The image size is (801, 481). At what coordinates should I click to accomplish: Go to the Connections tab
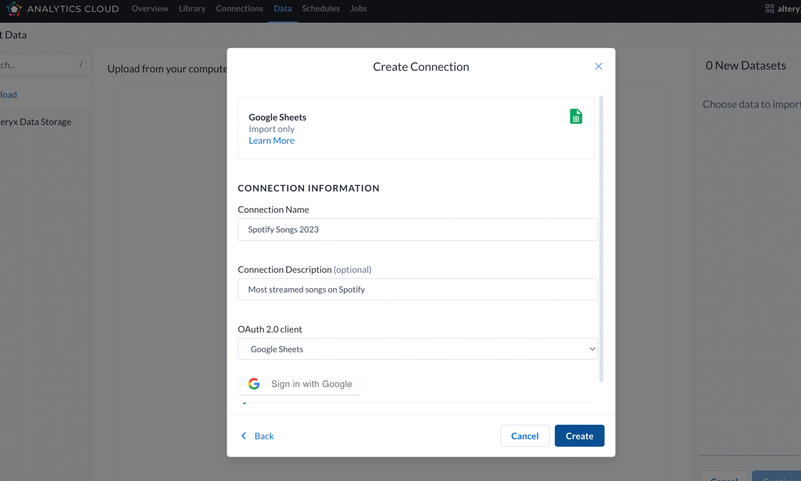[x=239, y=9]
